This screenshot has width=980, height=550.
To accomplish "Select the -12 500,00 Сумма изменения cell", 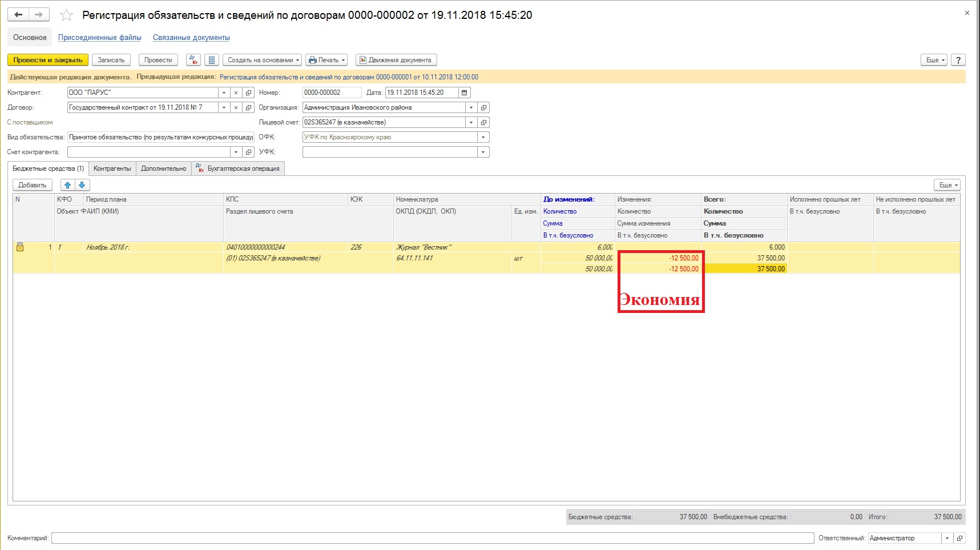I will (658, 258).
